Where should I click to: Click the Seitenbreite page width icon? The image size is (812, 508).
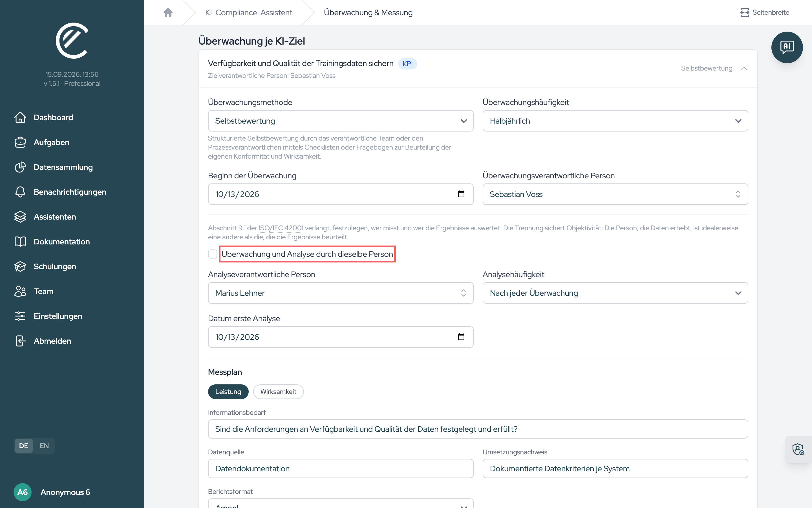click(x=745, y=12)
